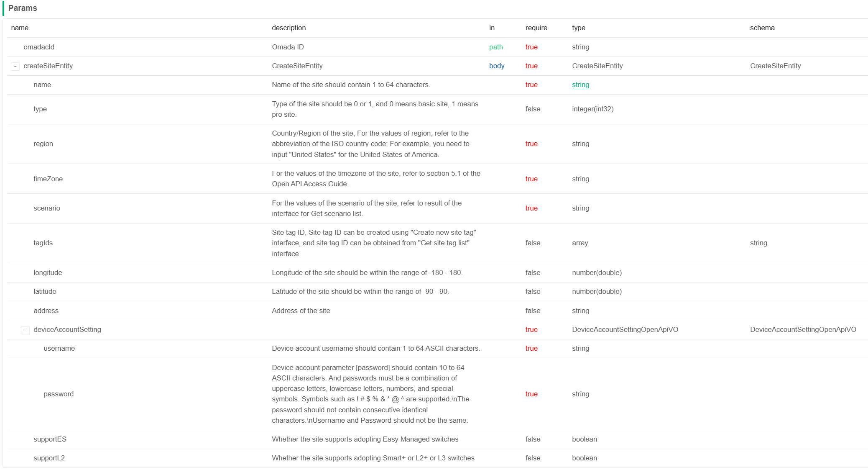Sort by the name column header
This screenshot has height=470, width=868.
(x=20, y=28)
